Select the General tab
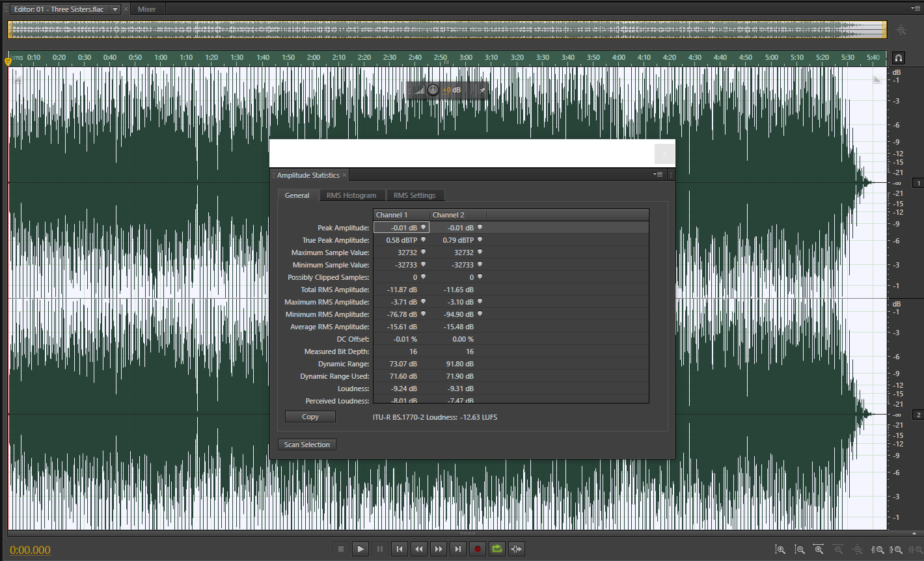The image size is (924, 561). tap(297, 195)
